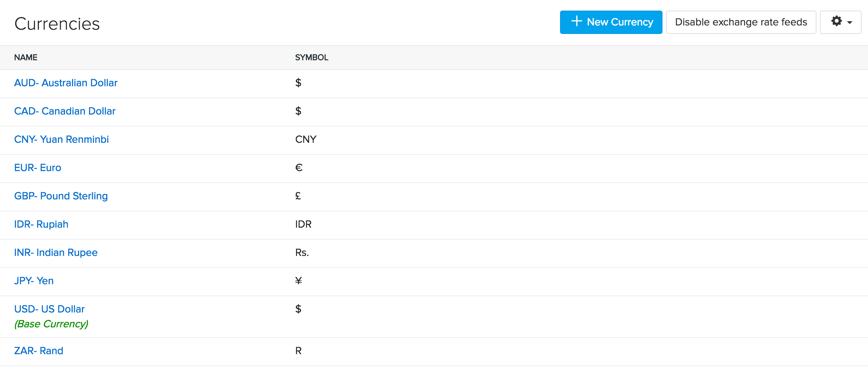Open the IDR- Rupiah currency

pos(41,224)
